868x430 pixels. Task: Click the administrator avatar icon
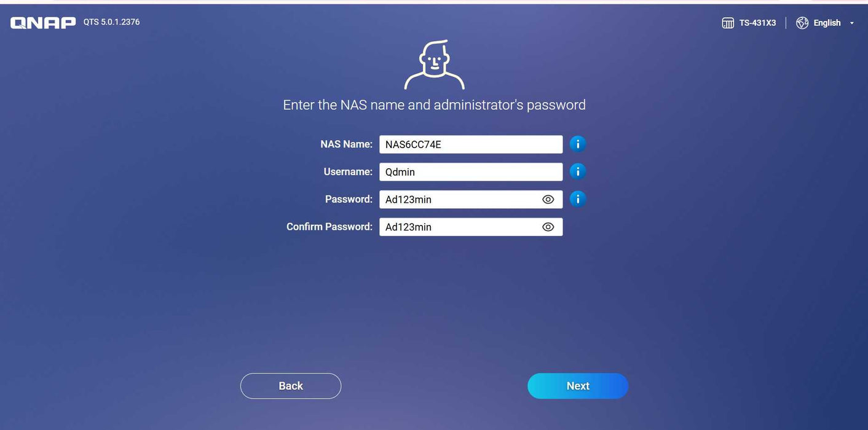(x=434, y=65)
